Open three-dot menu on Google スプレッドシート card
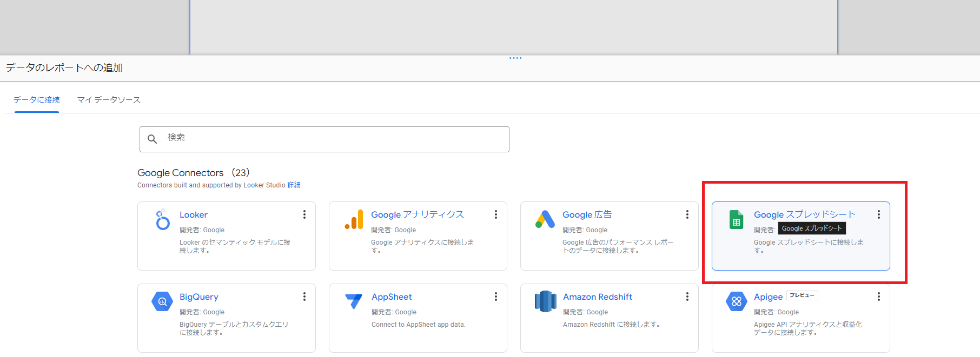Screen dimensions: 980x357 (x=879, y=214)
